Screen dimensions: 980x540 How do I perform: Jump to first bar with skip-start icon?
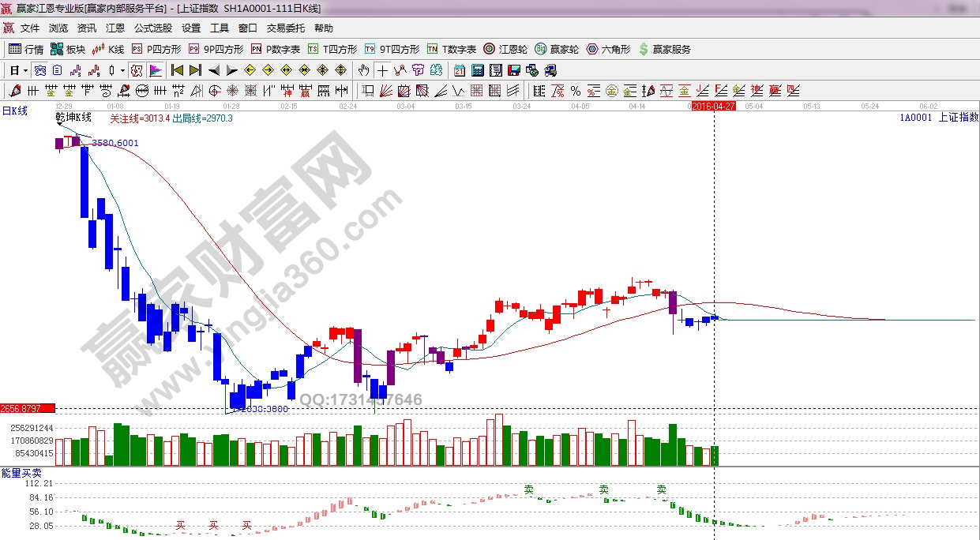(178, 70)
